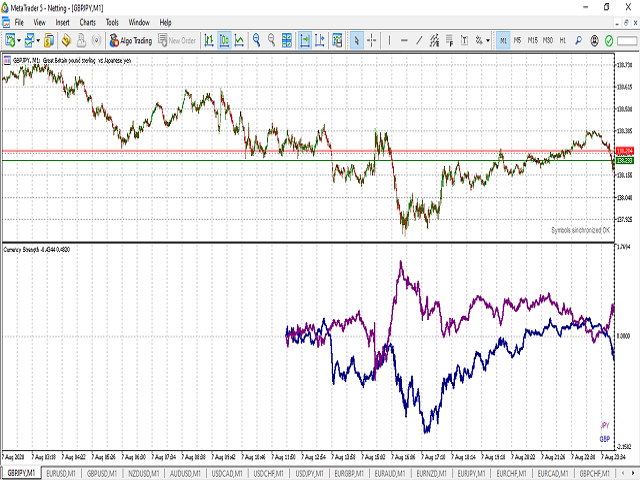The height and width of the screenshot is (480, 640).
Task: Zoom in on the chart
Action: coord(257,41)
